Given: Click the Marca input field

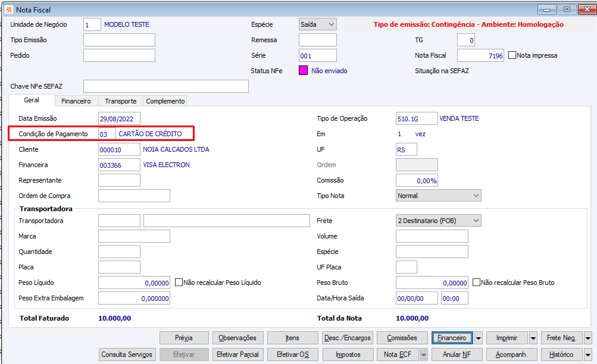Looking at the screenshot, I should tap(134, 236).
